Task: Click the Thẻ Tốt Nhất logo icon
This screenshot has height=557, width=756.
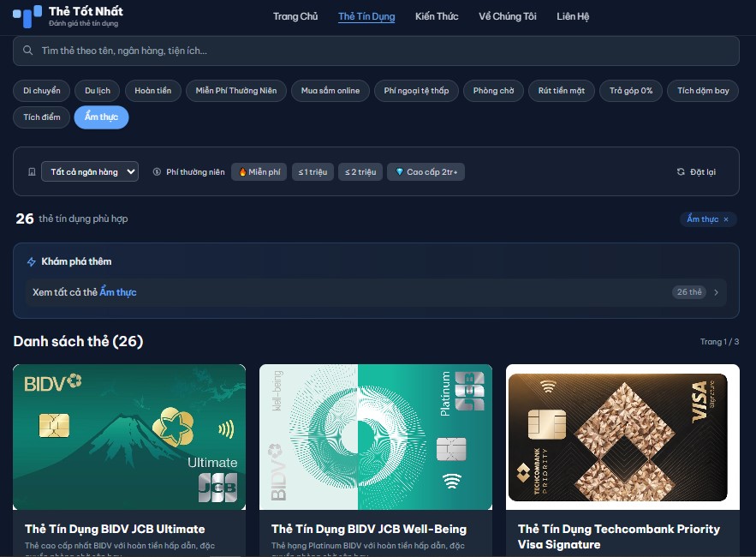Action: [x=27, y=15]
